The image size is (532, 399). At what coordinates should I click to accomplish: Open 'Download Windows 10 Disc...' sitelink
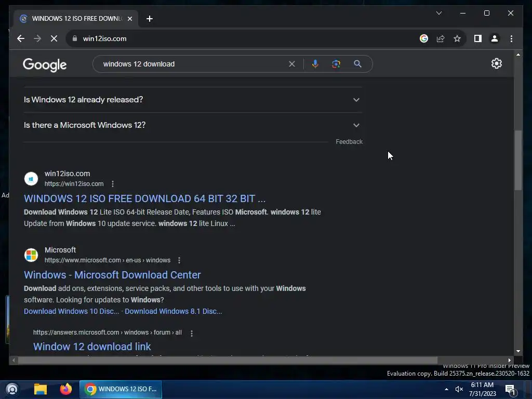(72, 311)
